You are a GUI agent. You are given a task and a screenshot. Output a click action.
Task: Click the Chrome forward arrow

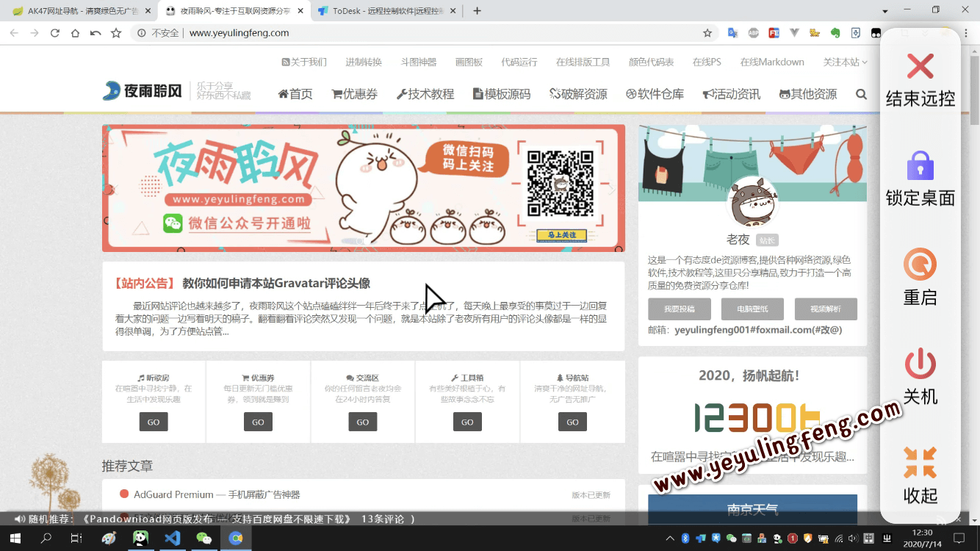35,33
